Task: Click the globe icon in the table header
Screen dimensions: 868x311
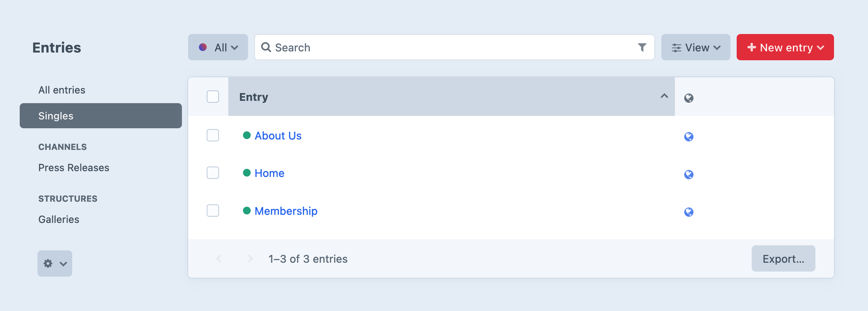Action: coord(689,98)
